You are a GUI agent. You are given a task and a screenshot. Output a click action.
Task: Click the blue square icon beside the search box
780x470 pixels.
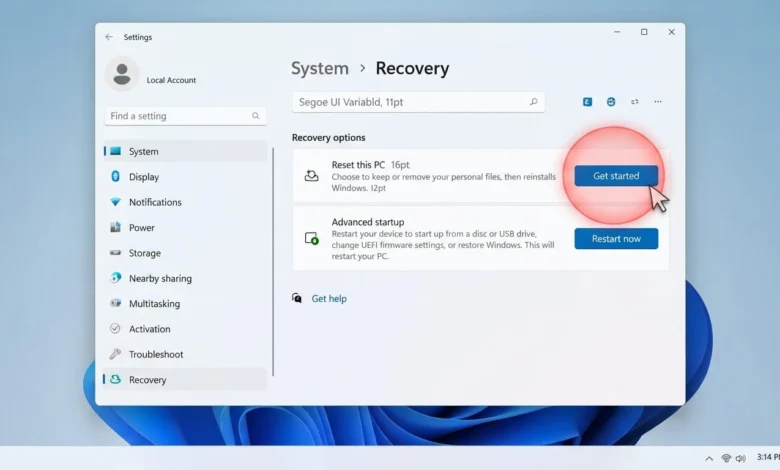coord(587,102)
